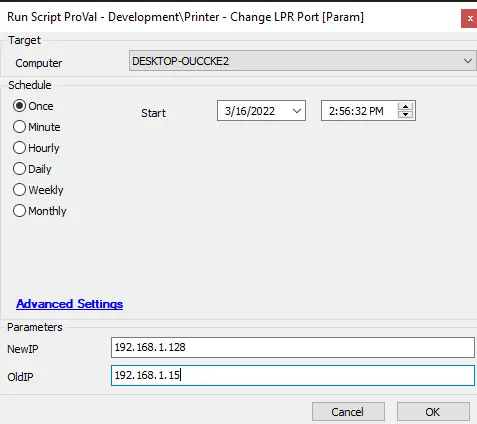Viewport: 477px width, 424px height.
Task: Increase start time with up arrow
Action: point(405,107)
